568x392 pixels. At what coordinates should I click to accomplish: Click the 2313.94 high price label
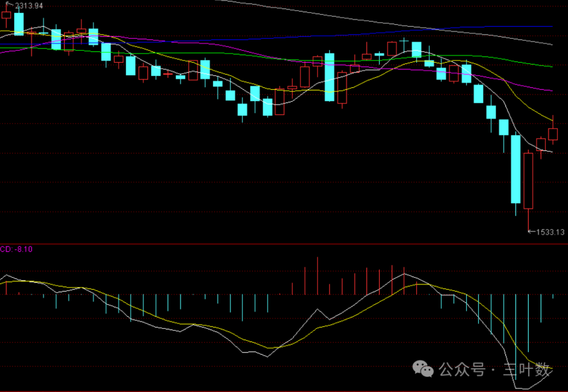(x=29, y=6)
